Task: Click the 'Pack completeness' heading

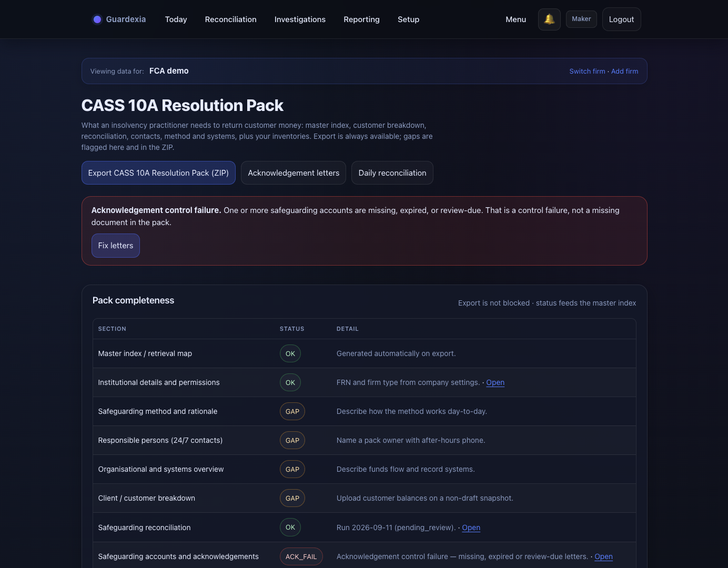Action: (x=133, y=300)
